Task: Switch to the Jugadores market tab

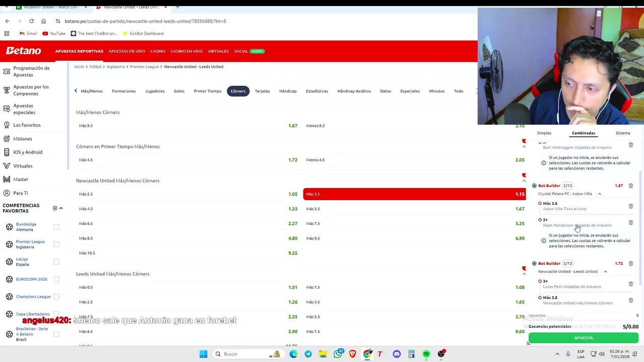Action: click(x=154, y=91)
